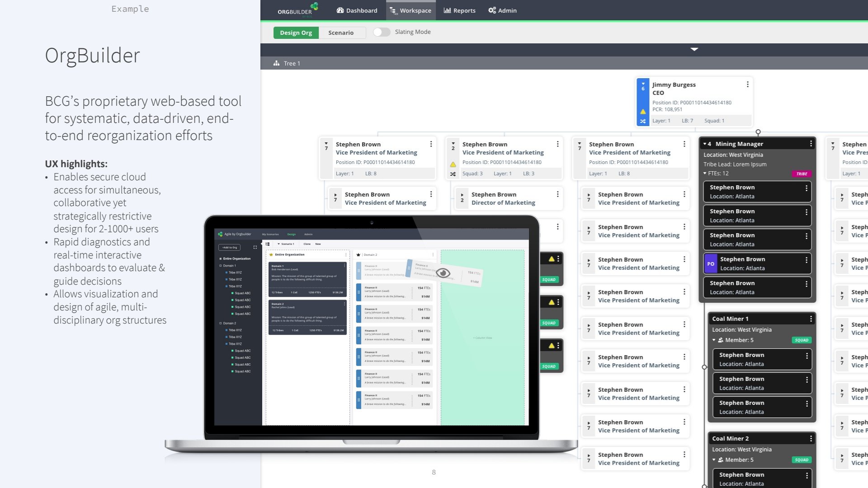Toggle Slating Mode switch
The image size is (868, 488).
pyautogui.click(x=381, y=32)
